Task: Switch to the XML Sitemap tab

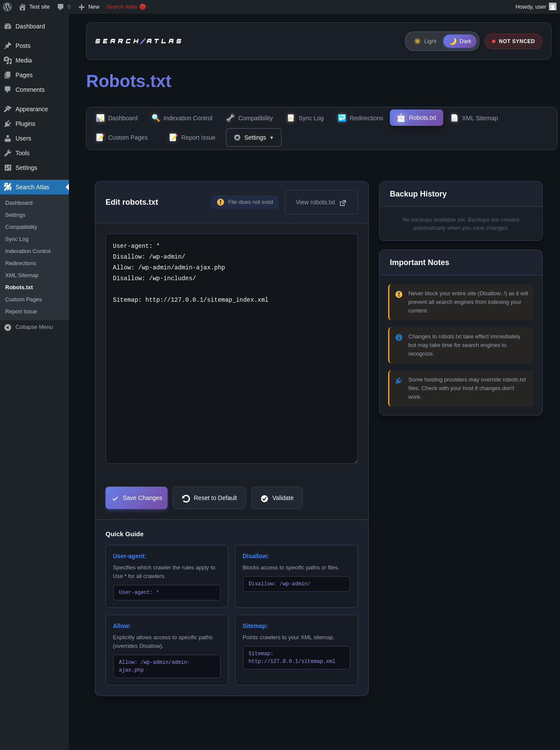Action: (x=474, y=118)
